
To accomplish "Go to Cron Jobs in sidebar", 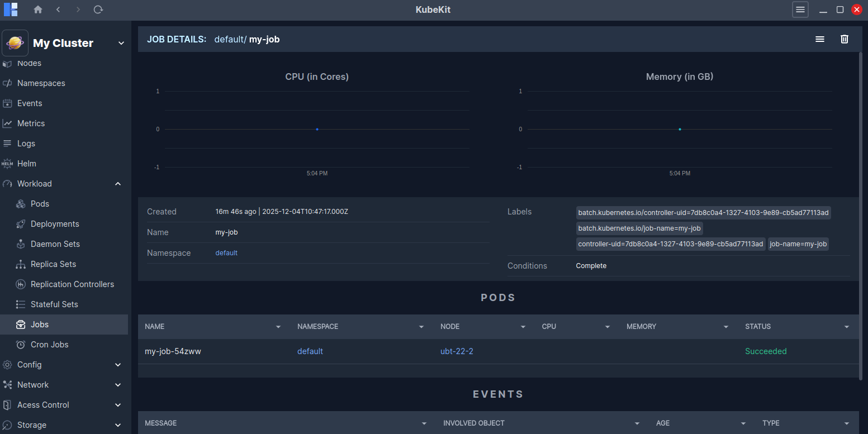I will click(x=49, y=345).
